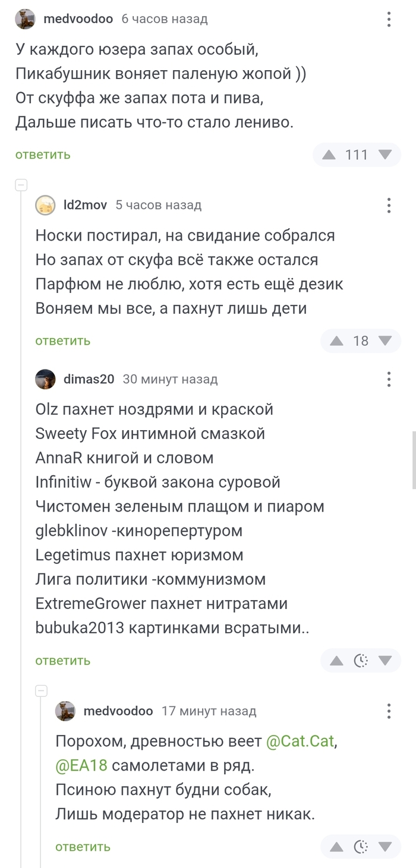Screen dimensions: 416x868
Task: Reply to medvoodoo's top comment
Action: (43, 155)
